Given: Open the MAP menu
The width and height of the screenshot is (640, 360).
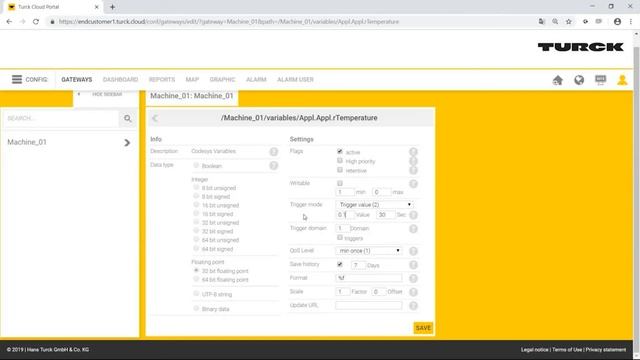Looking at the screenshot, I should tap(192, 80).
